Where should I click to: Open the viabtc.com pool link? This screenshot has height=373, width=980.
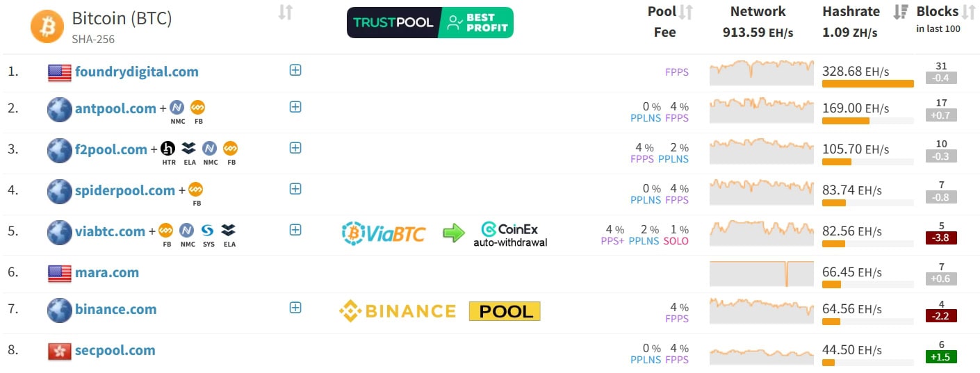click(x=110, y=231)
